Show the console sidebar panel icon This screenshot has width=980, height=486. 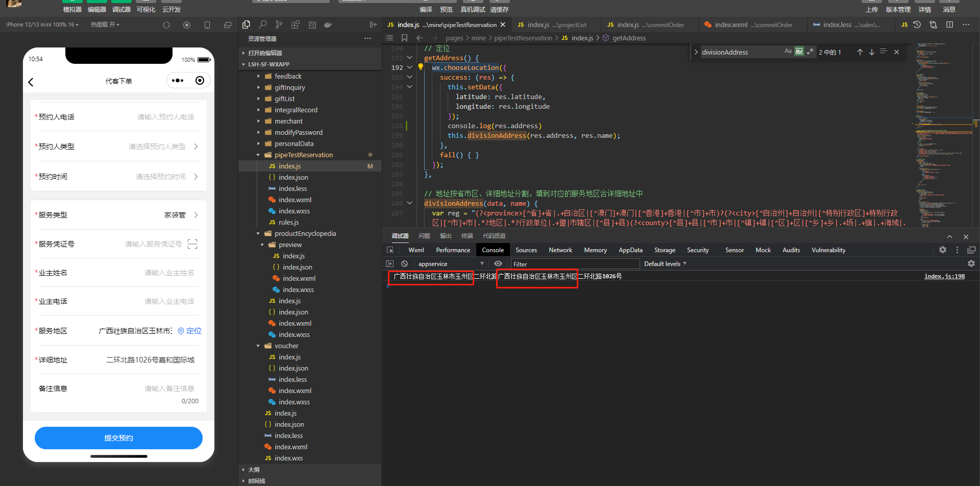click(x=390, y=263)
